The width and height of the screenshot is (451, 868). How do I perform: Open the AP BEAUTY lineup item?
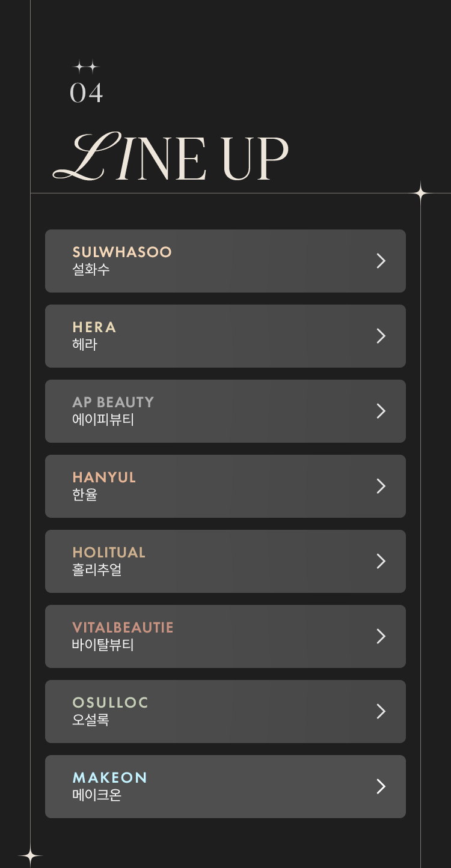pos(113,402)
